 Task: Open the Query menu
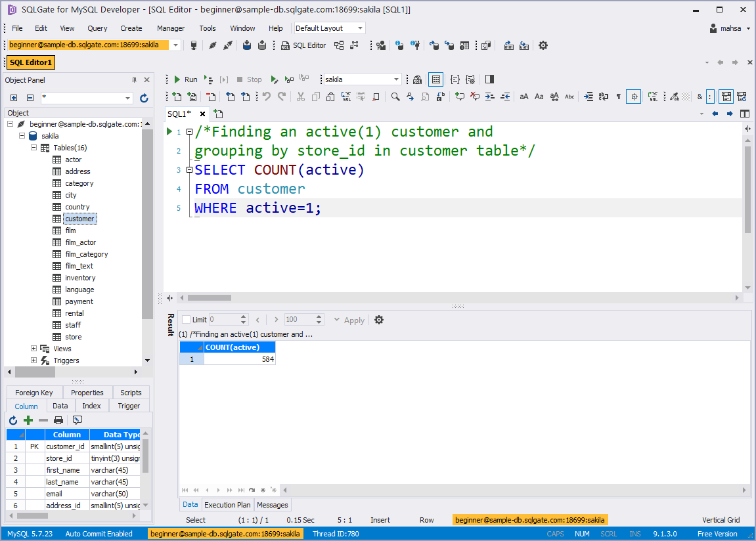pyautogui.click(x=97, y=28)
